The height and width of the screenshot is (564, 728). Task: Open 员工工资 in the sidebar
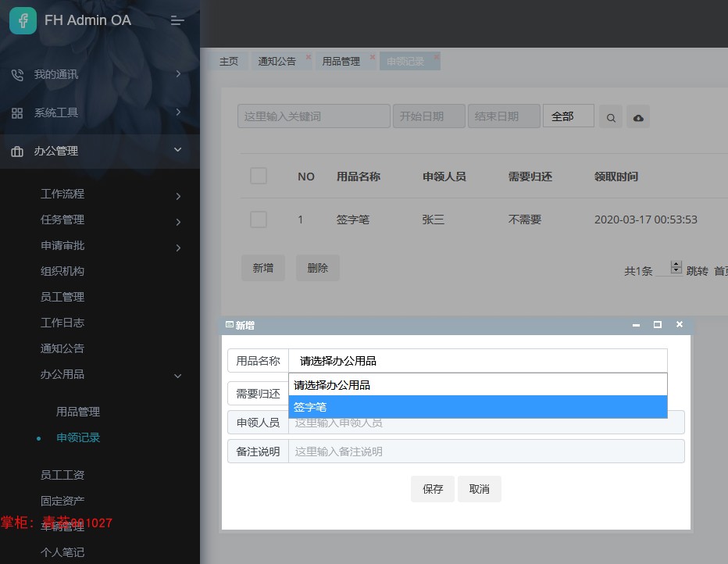pyautogui.click(x=62, y=475)
